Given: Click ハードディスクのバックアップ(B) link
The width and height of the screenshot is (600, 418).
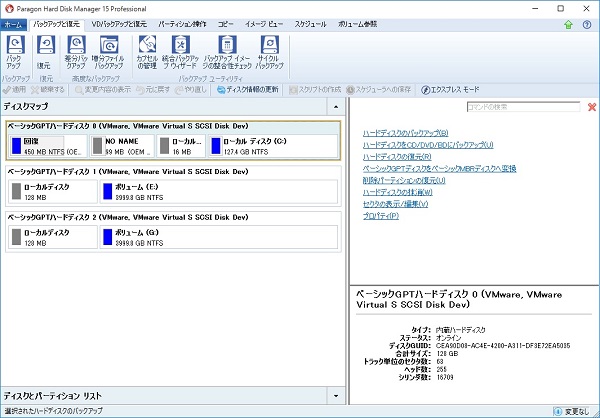Looking at the screenshot, I should coord(406,133).
